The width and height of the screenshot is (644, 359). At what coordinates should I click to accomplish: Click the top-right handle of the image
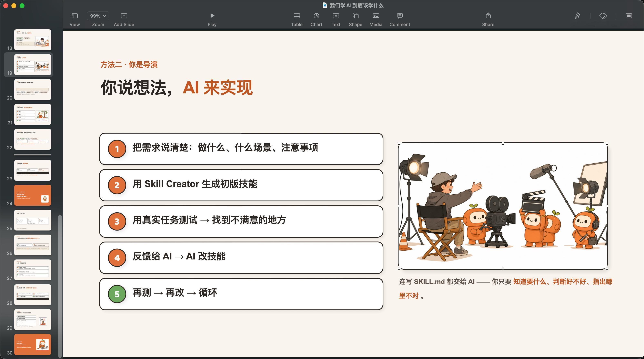pos(607,143)
